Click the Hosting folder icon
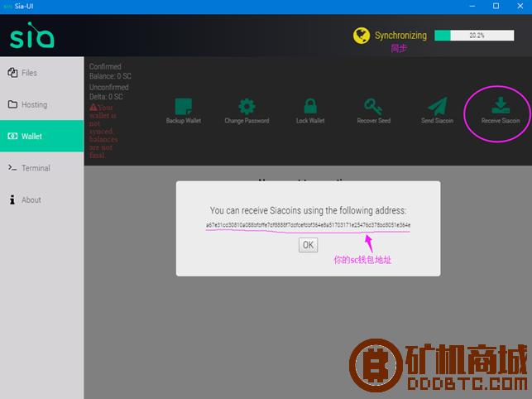Viewport: 532px width, 399px height. (x=12, y=104)
